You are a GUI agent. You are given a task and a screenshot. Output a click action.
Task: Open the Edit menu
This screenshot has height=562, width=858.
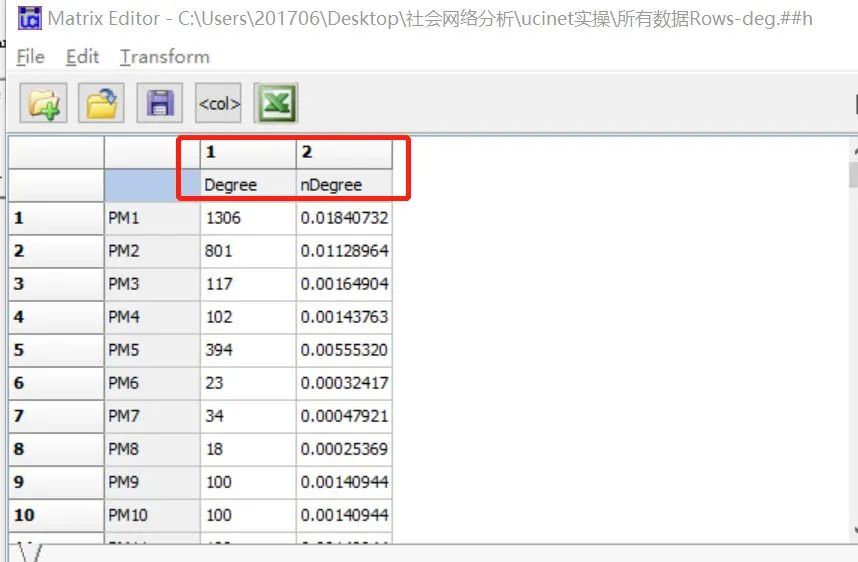click(x=82, y=57)
